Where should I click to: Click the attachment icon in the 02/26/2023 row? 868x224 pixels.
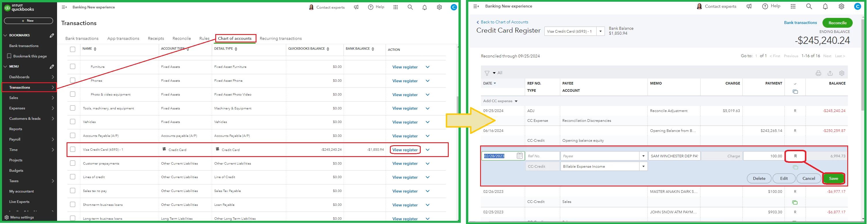coord(795,202)
